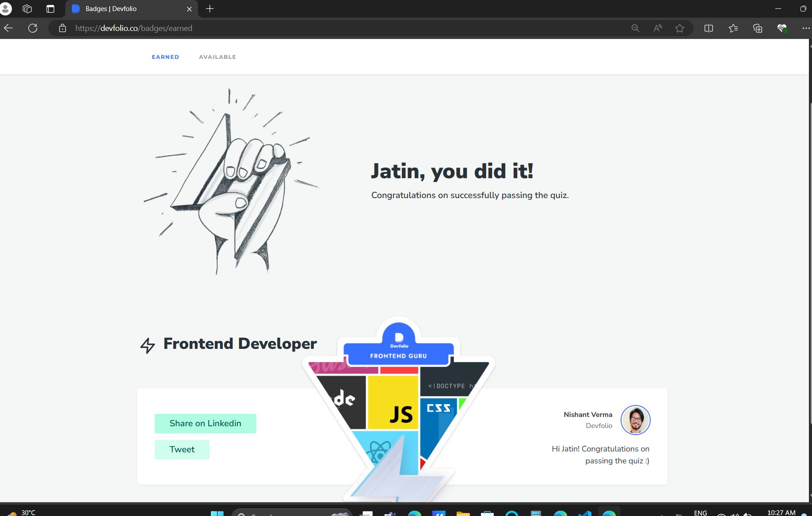The width and height of the screenshot is (812, 516).
Task: Switch to the AVAILABLE badges tab
Action: (217, 57)
